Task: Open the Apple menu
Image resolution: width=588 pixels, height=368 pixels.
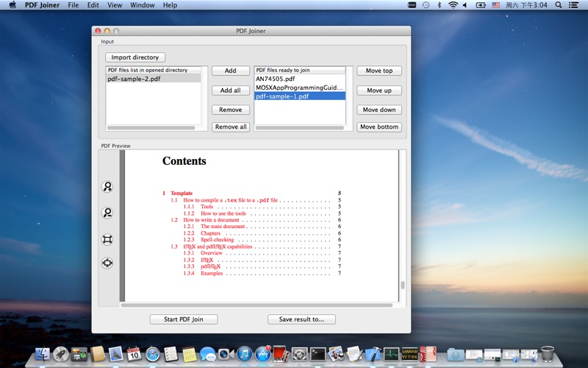Action: click(12, 5)
